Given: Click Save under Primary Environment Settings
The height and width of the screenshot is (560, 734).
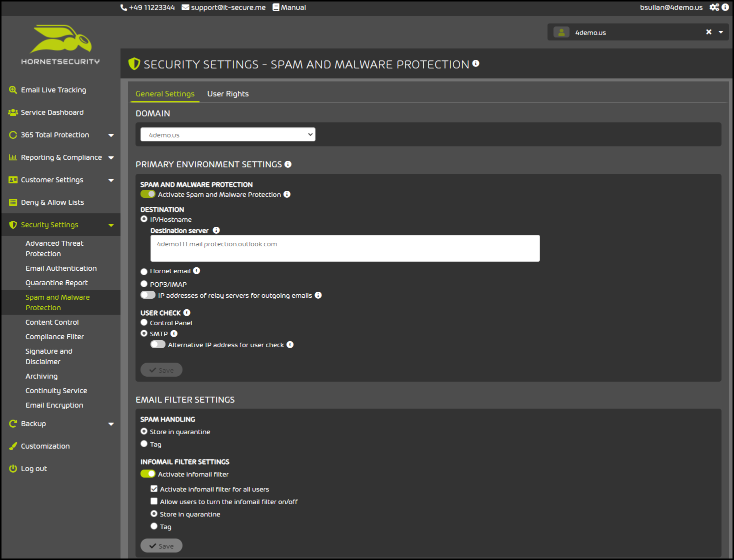Looking at the screenshot, I should point(161,370).
